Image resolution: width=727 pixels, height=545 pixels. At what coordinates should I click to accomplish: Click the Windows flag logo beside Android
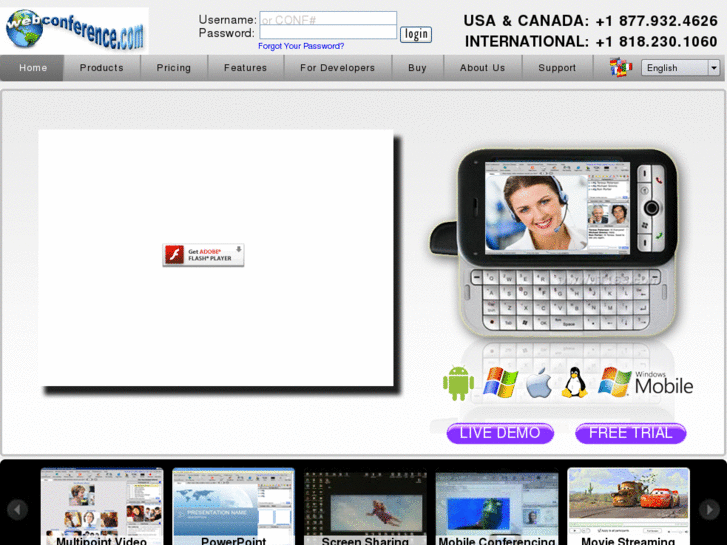point(500,383)
